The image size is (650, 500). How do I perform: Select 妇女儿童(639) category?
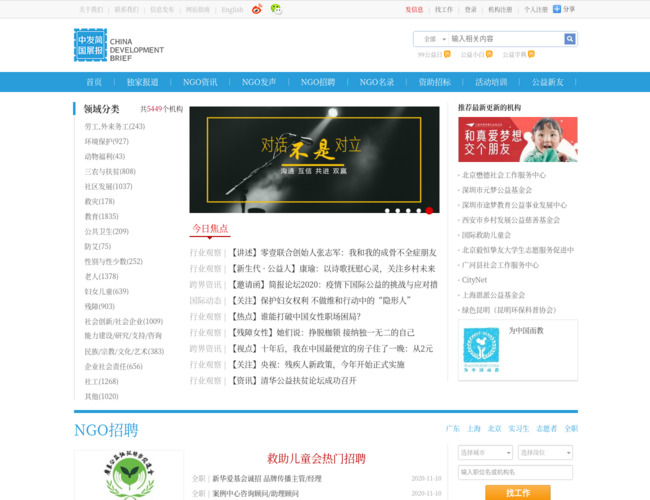coord(107,291)
